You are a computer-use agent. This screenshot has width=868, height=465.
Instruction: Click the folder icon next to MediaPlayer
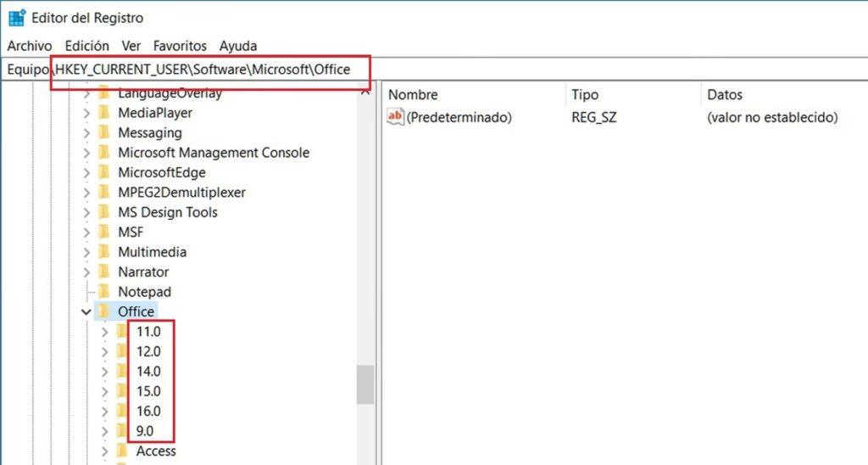pyautogui.click(x=104, y=113)
